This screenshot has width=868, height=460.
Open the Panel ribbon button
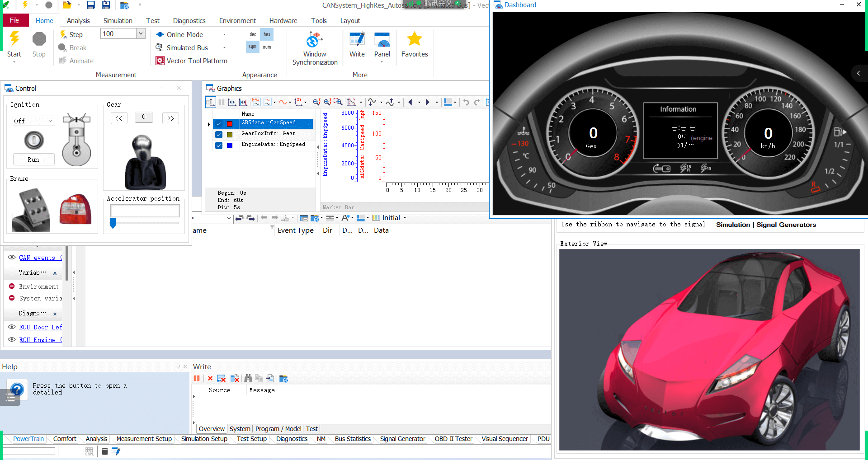coord(382,44)
